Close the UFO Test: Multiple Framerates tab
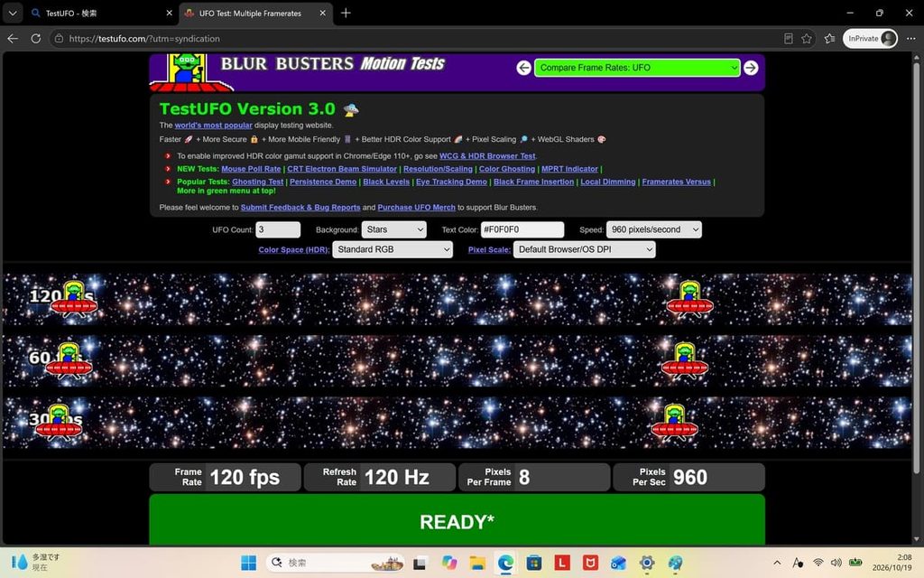 tap(322, 13)
